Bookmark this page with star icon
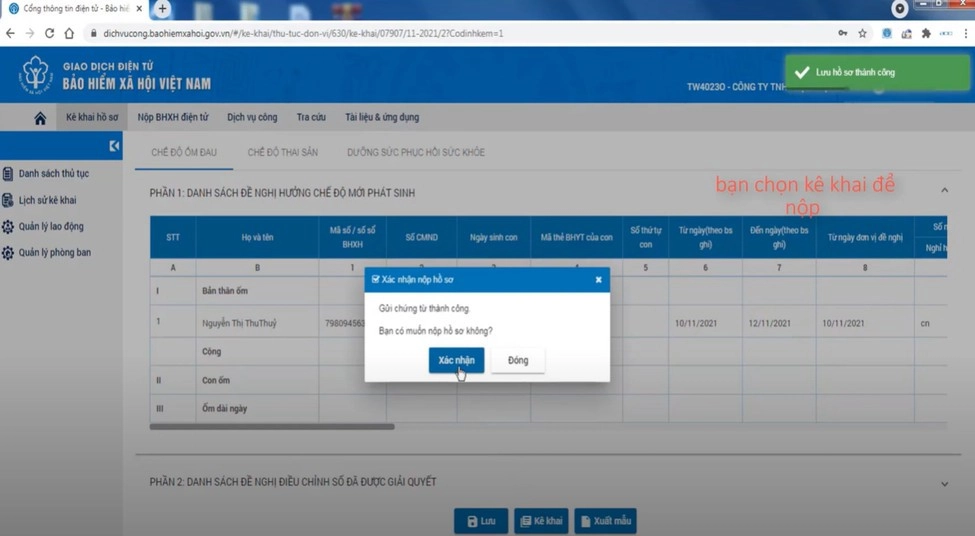This screenshot has width=975, height=536. pyautogui.click(x=862, y=33)
